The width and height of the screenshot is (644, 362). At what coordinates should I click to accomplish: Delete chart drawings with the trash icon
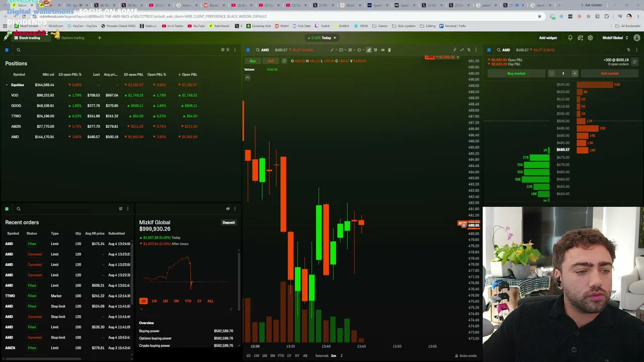click(389, 50)
